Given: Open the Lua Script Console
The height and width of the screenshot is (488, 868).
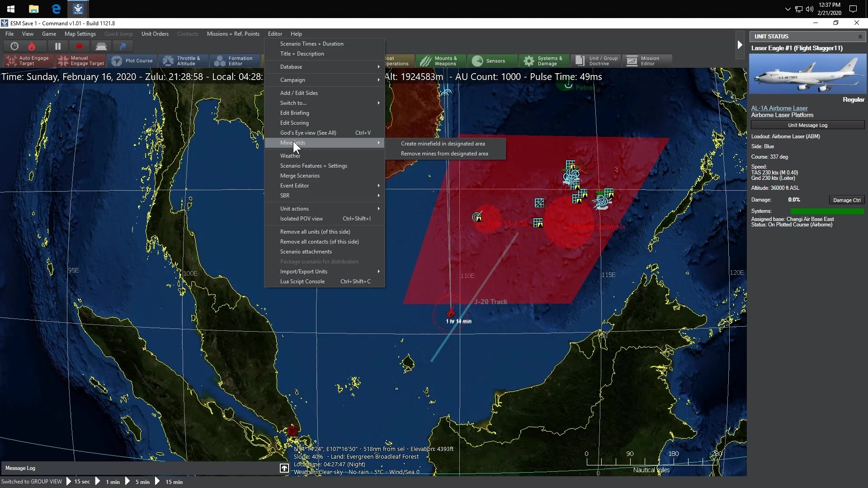Looking at the screenshot, I should tap(325, 282).
